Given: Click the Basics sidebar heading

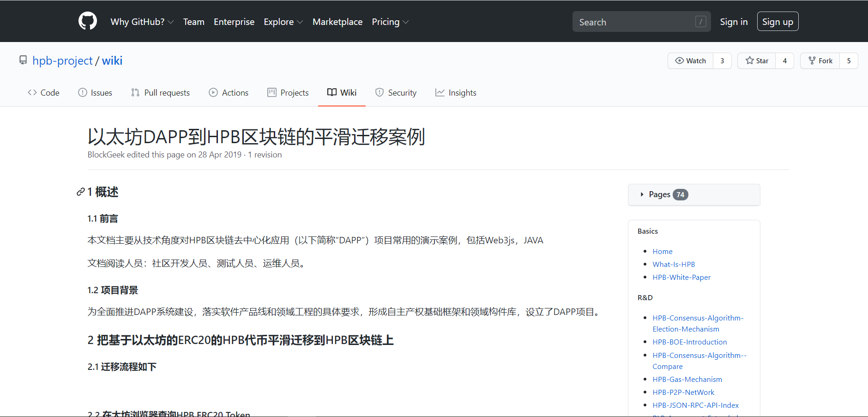Looking at the screenshot, I should pyautogui.click(x=648, y=231).
